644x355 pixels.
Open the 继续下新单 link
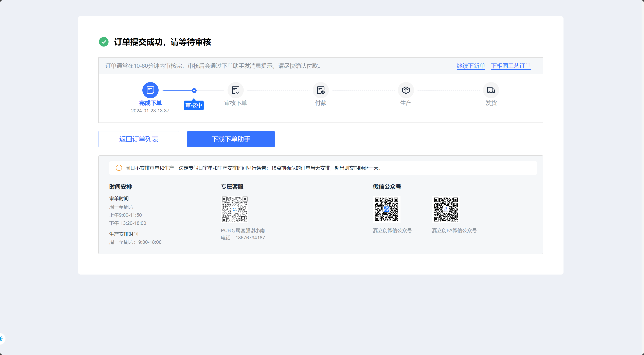pyautogui.click(x=470, y=66)
